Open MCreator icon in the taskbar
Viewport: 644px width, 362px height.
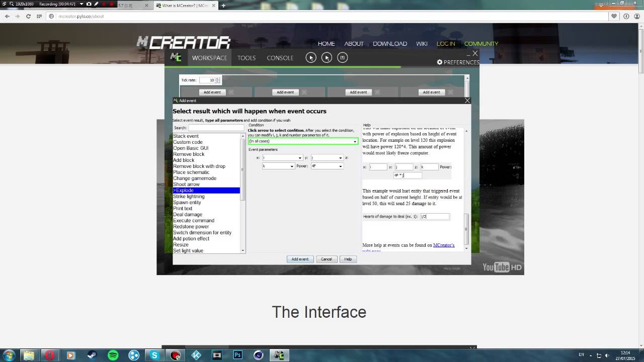tap(279, 355)
